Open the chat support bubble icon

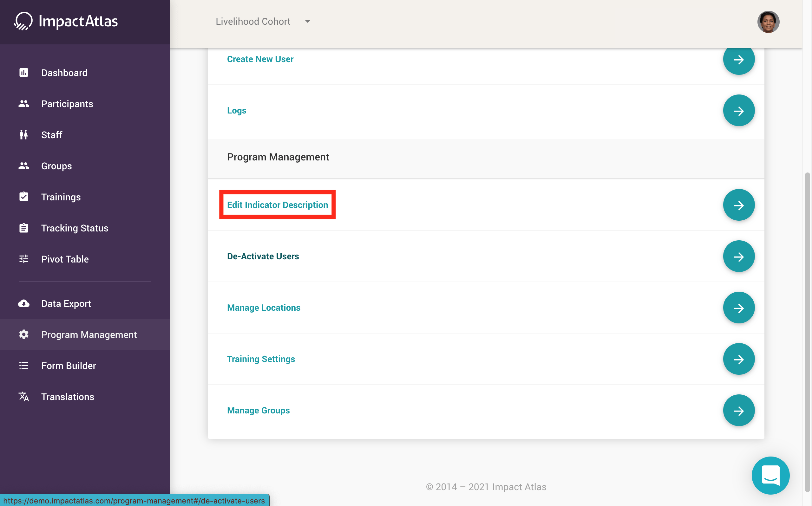click(770, 475)
